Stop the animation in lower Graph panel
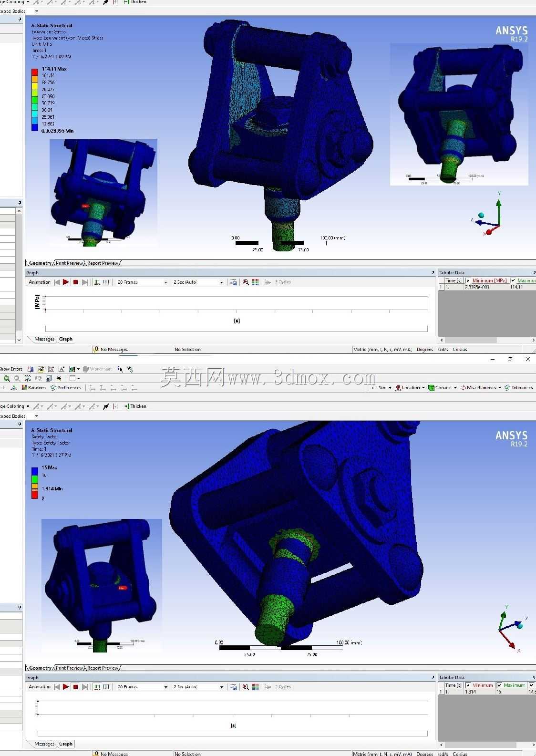This screenshot has height=756, width=536. [x=75, y=687]
